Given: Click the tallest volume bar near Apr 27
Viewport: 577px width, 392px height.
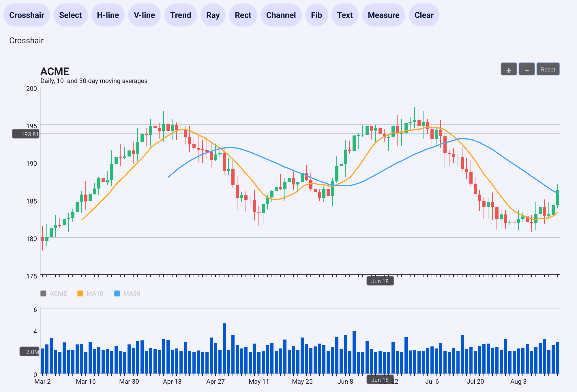Looking at the screenshot, I should [224, 348].
